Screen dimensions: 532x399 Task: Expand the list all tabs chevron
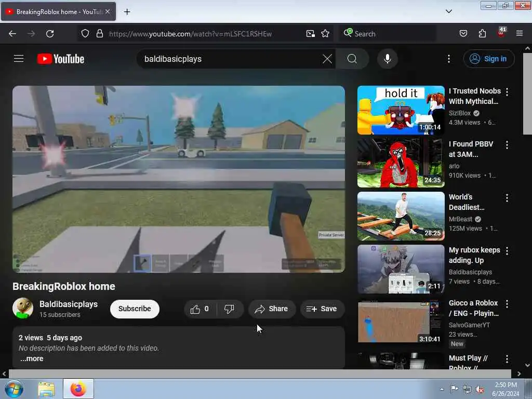point(448,11)
